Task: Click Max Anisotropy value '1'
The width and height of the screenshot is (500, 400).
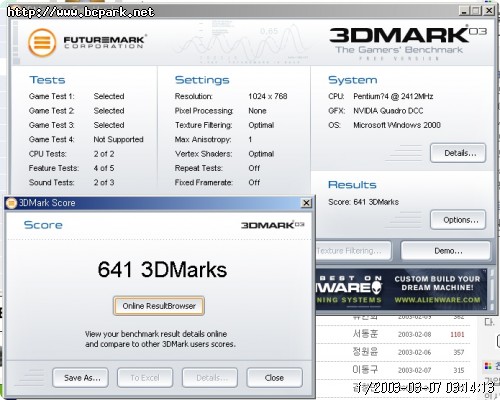Action: (250, 139)
